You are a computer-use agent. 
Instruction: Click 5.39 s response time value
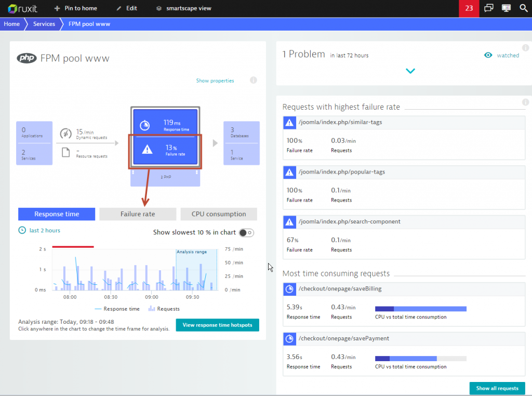[x=295, y=307]
